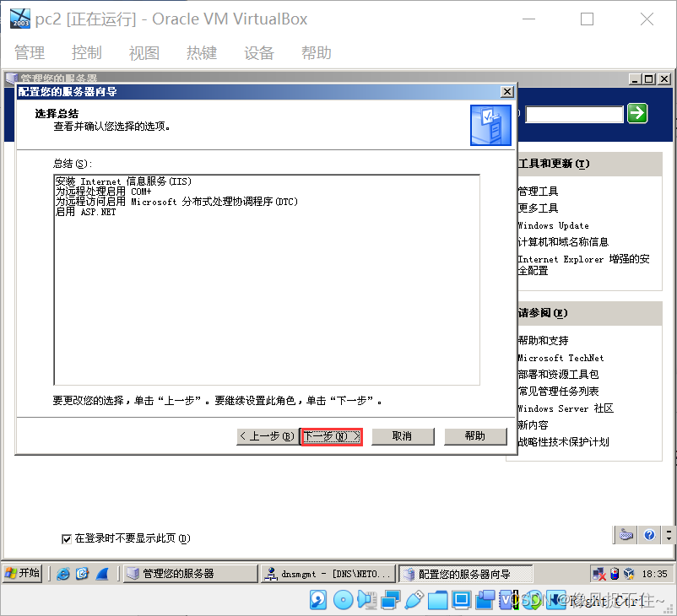This screenshot has height=616, width=677.
Task: Click the 18:35 taskbar clock
Action: [654, 574]
